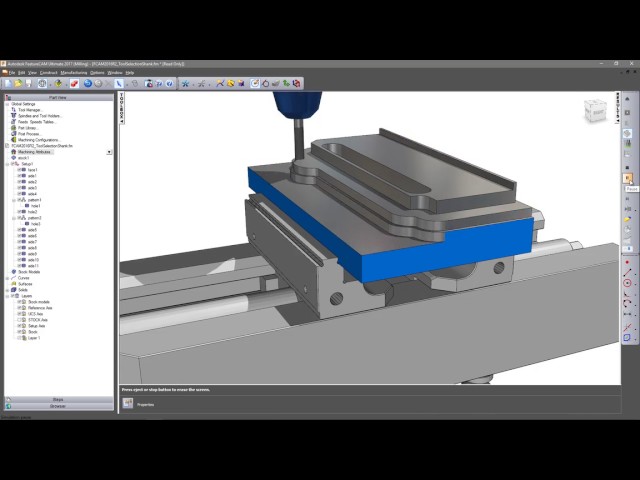Expand the Solids tree node

click(x=7, y=290)
